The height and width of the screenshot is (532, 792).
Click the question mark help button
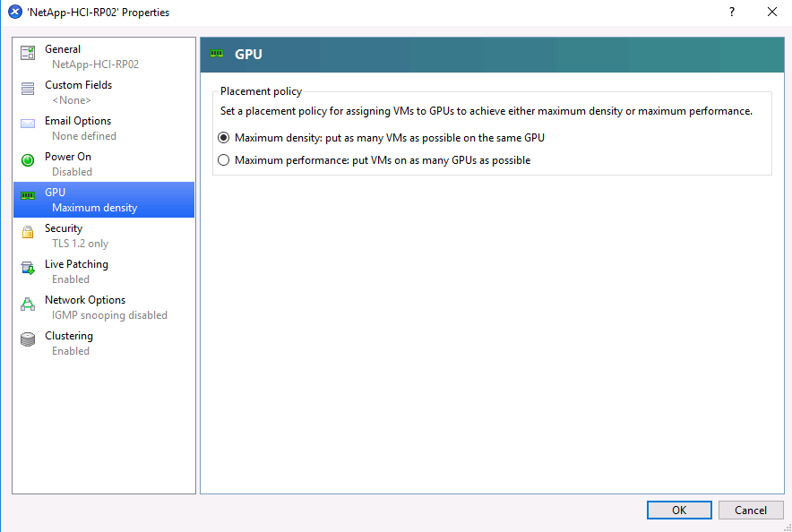click(732, 13)
